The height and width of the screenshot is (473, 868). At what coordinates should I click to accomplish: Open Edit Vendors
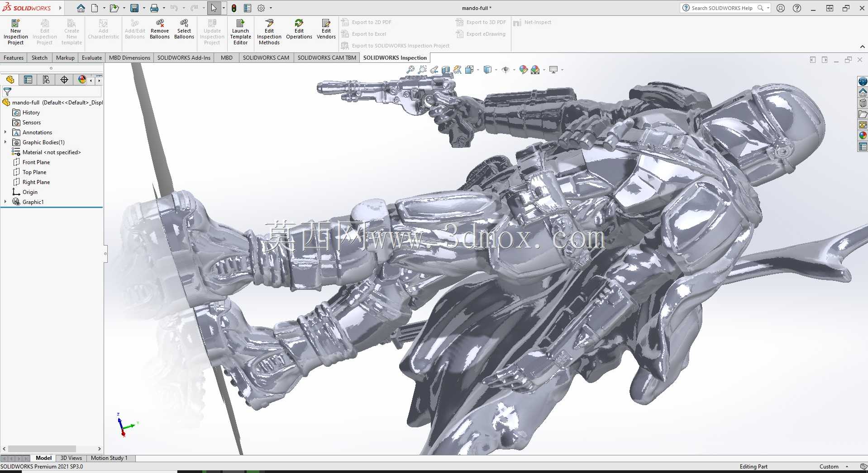(326, 29)
